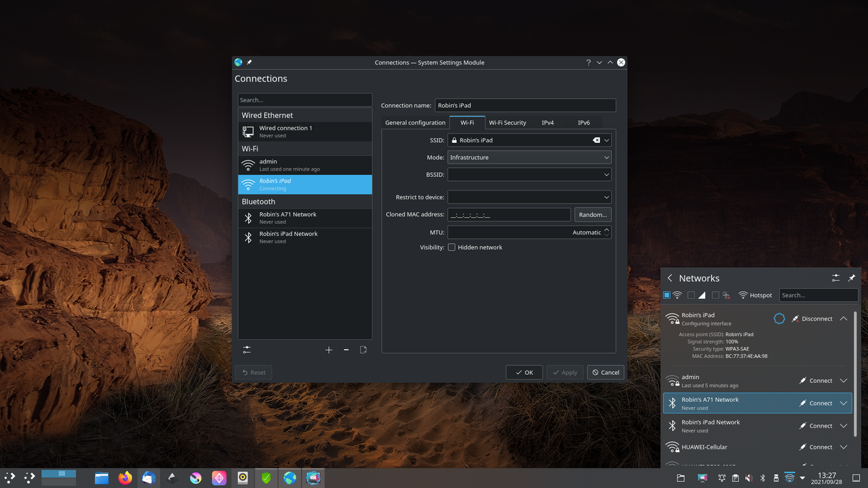Switch desktops using the pager widget
This screenshot has height=488, width=868.
tap(58, 477)
